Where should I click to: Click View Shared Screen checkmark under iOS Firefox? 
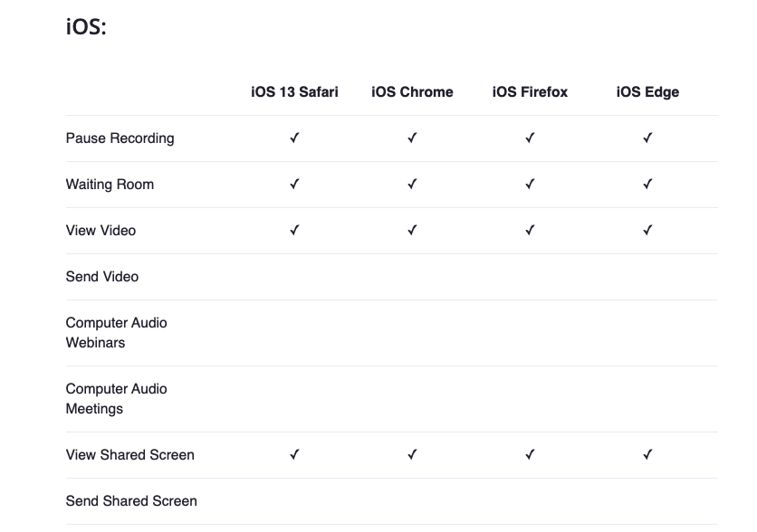530,455
